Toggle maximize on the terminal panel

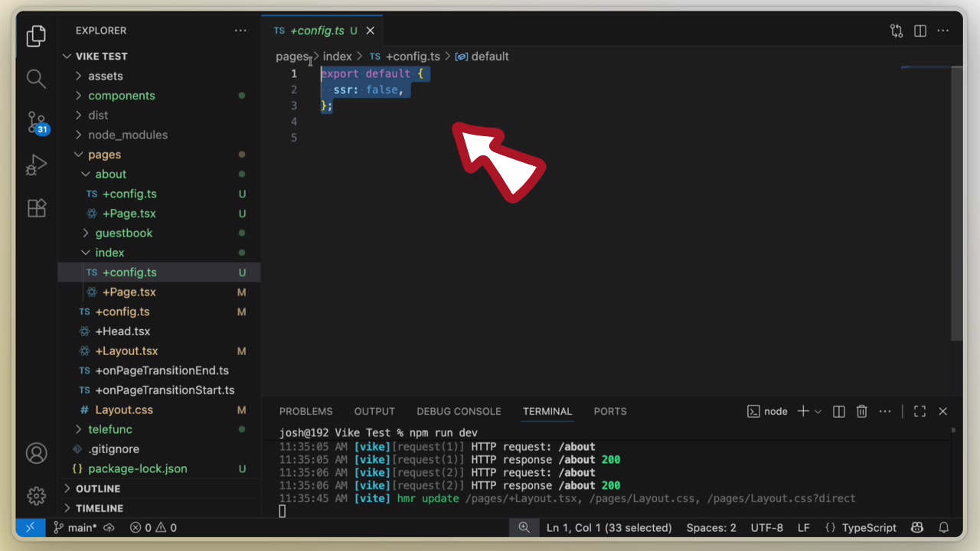(920, 411)
